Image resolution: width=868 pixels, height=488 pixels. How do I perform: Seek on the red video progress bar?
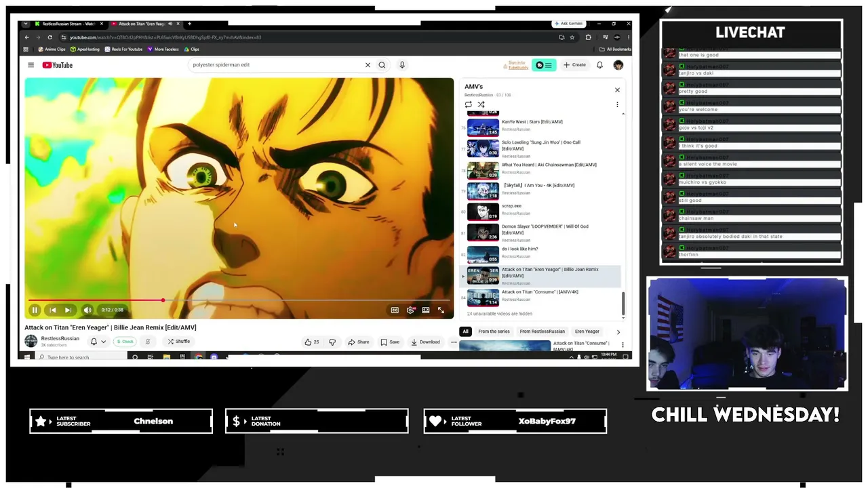point(239,300)
